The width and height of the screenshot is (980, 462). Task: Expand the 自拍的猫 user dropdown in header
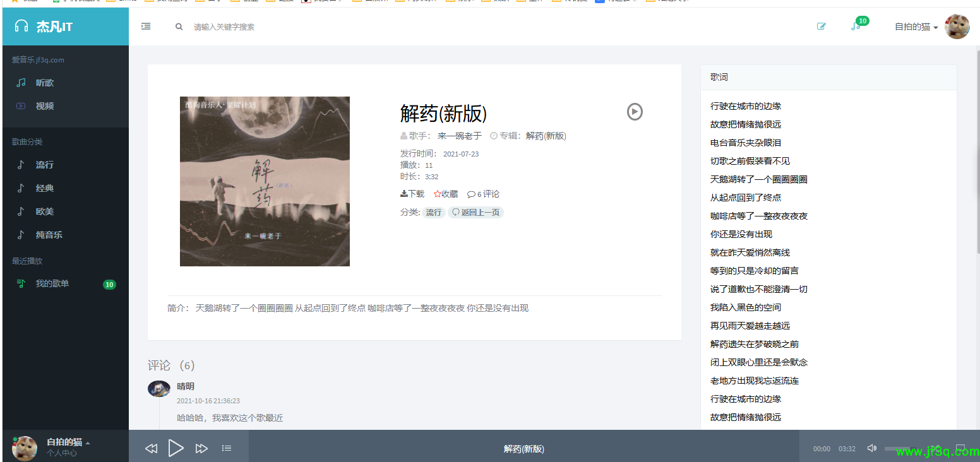coord(916,27)
